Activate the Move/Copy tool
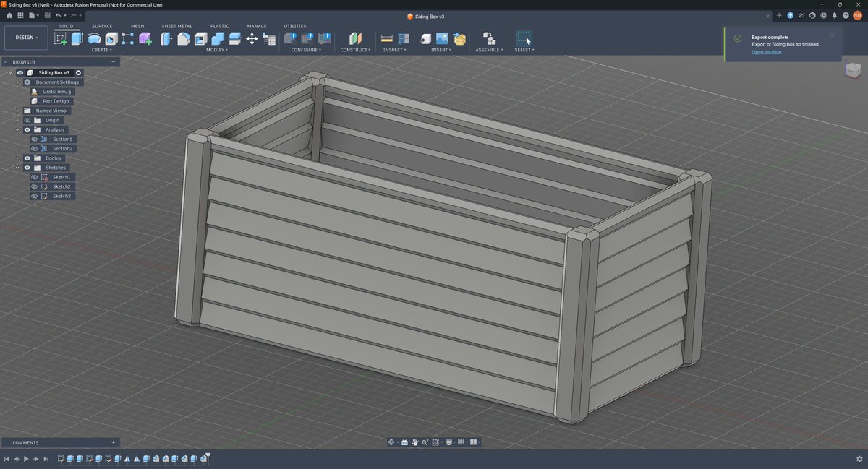The height and width of the screenshot is (469, 868). (252, 39)
